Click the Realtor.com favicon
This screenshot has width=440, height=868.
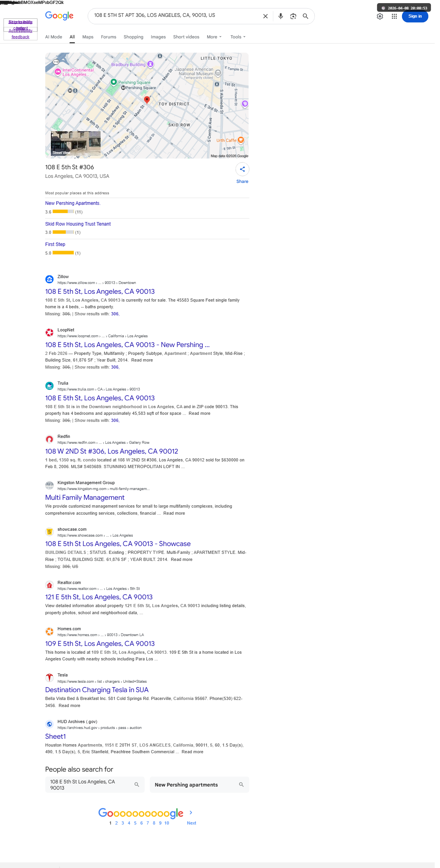tap(49, 585)
